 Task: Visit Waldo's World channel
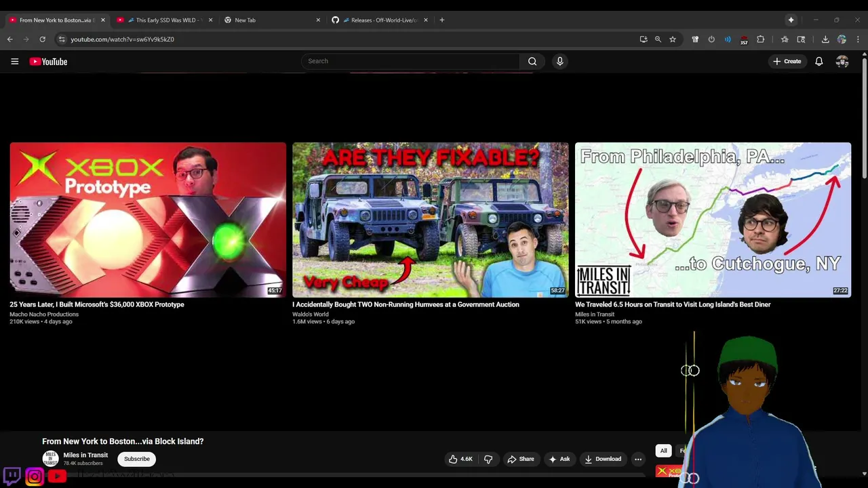(x=311, y=314)
